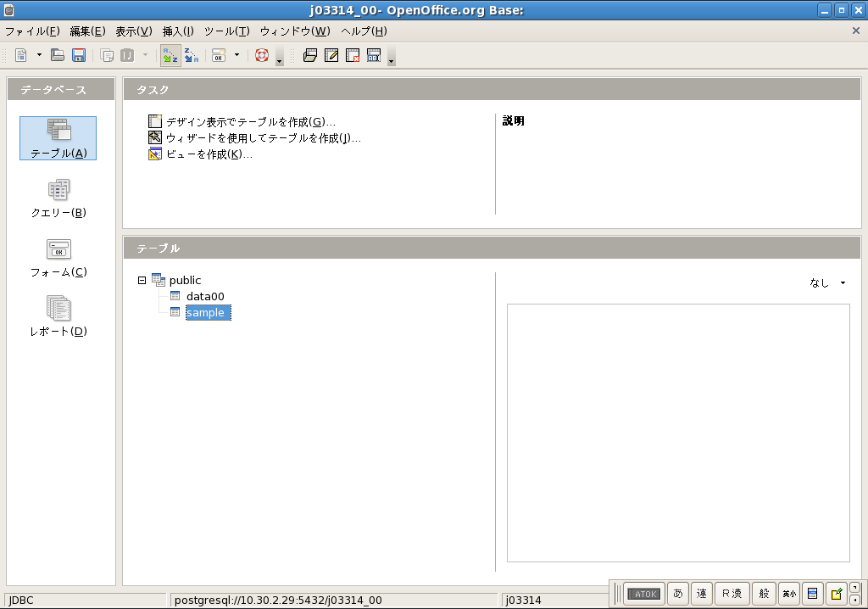Save the database with floppy icon
868x609 pixels.
tap(79, 55)
